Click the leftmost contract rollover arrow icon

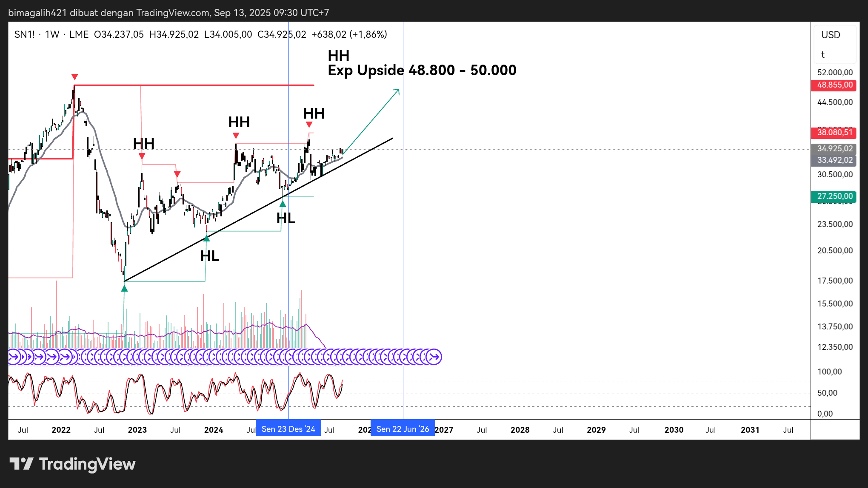(14, 357)
